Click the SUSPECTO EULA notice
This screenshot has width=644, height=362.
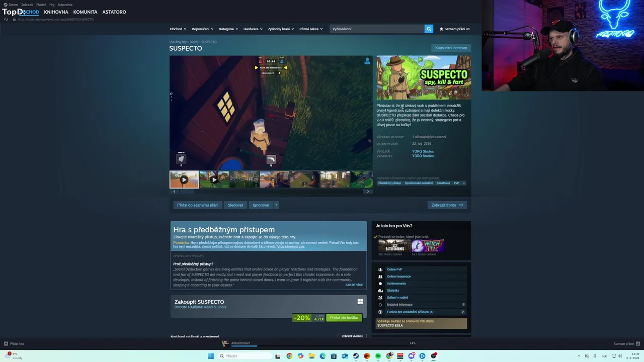coord(422,323)
